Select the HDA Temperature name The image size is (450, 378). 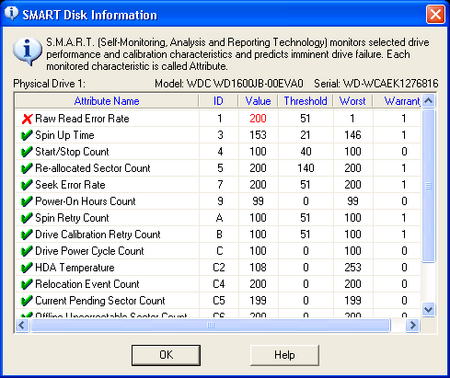point(75,268)
